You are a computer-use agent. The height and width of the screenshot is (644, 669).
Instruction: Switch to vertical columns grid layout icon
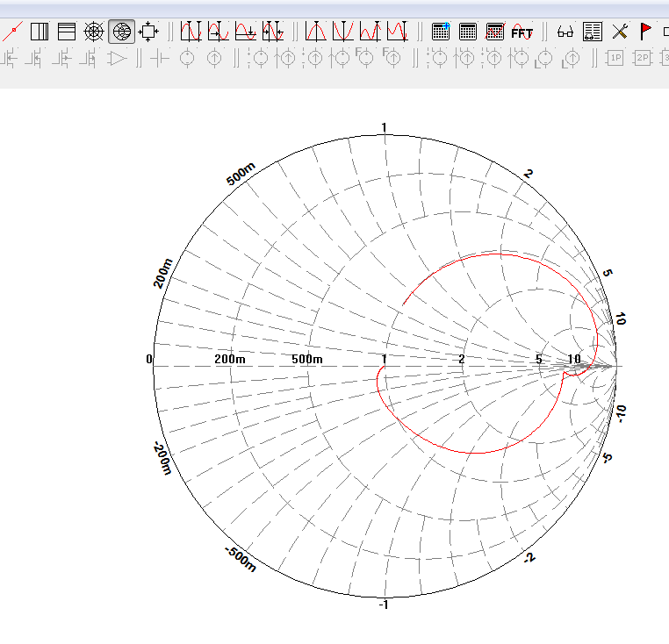coord(40,32)
